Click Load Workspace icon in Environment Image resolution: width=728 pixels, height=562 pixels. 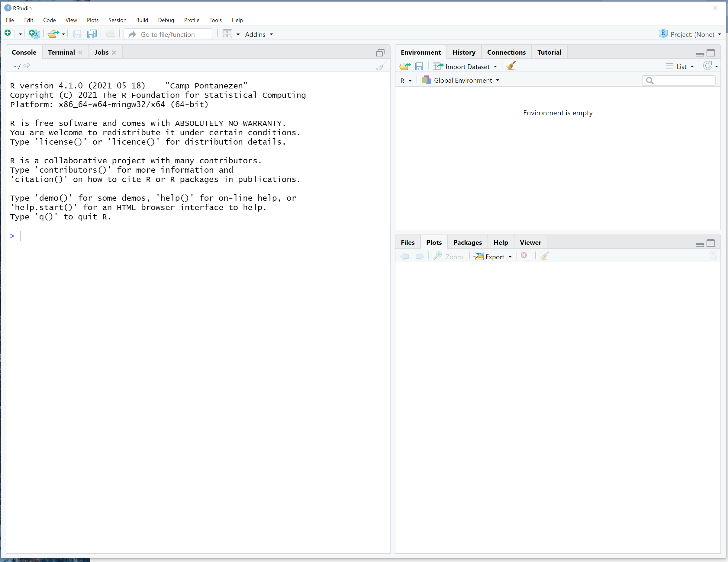coord(405,67)
